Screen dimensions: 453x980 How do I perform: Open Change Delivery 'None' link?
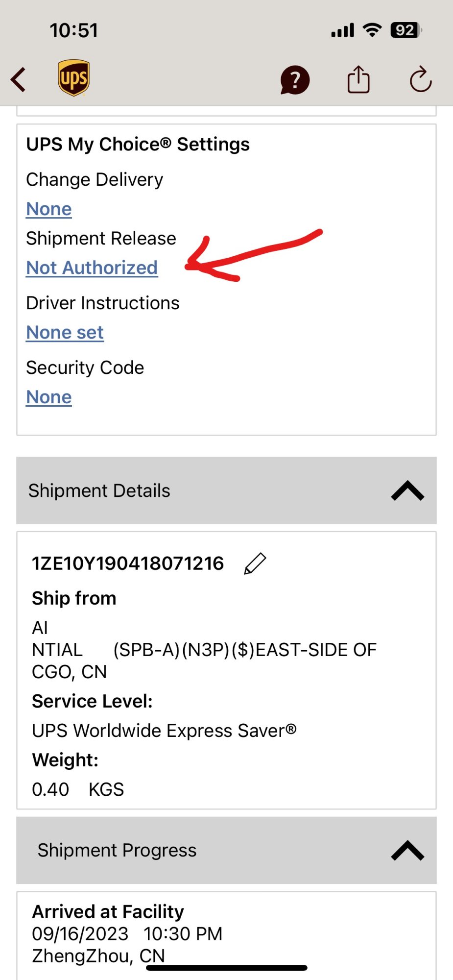(49, 209)
